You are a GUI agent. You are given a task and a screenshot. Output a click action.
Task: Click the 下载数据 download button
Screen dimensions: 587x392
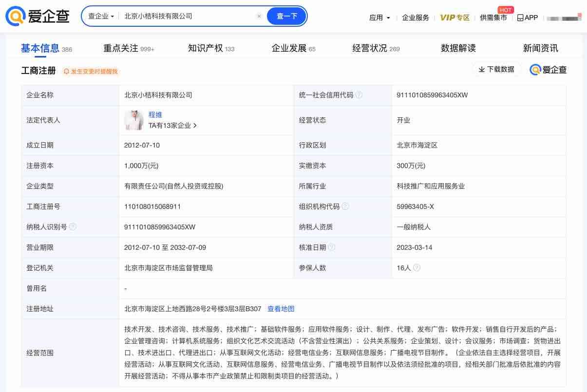coord(496,69)
